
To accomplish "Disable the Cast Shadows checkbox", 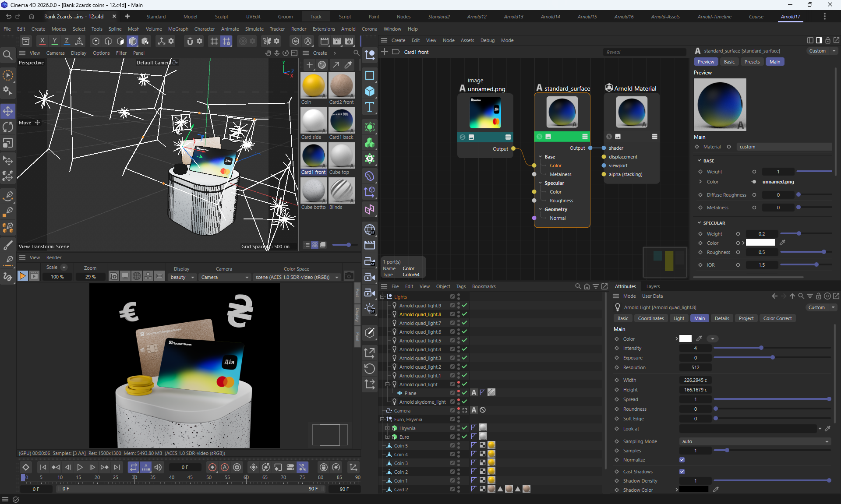I will click(x=682, y=472).
